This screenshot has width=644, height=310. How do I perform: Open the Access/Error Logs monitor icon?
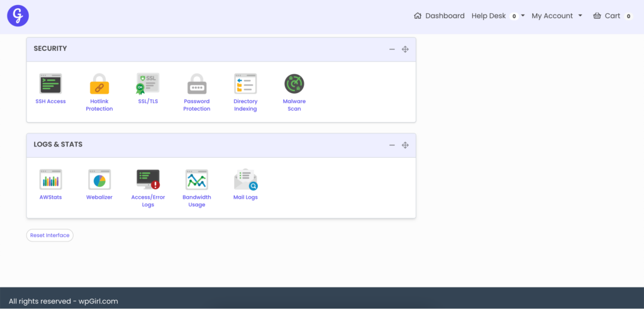coord(148,179)
